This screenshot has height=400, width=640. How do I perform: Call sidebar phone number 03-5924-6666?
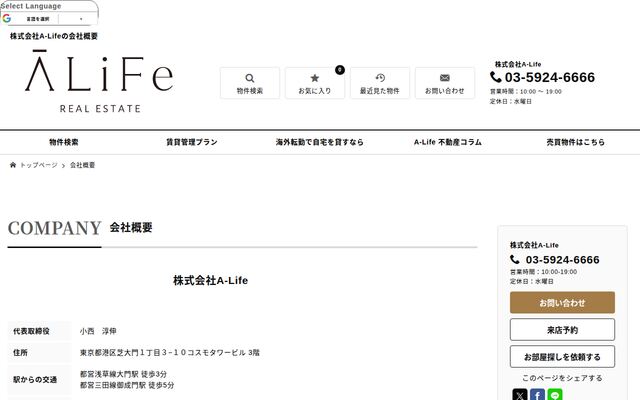pyautogui.click(x=562, y=260)
